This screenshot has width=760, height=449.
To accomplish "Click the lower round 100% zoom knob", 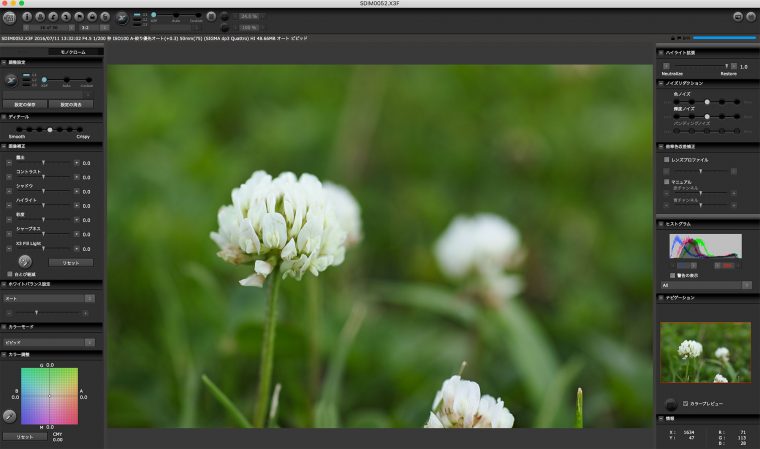I will coord(224,28).
